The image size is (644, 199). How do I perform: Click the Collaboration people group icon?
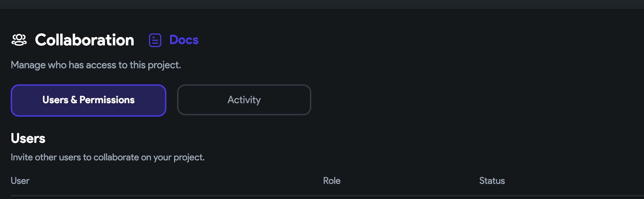coord(19,40)
